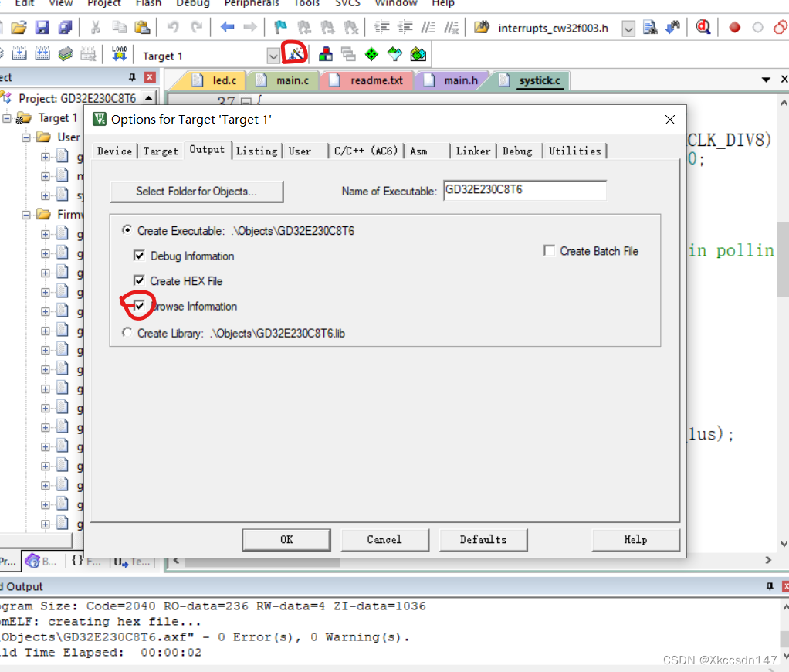Select Create Executable radio button
The height and width of the screenshot is (672, 789).
point(127,230)
